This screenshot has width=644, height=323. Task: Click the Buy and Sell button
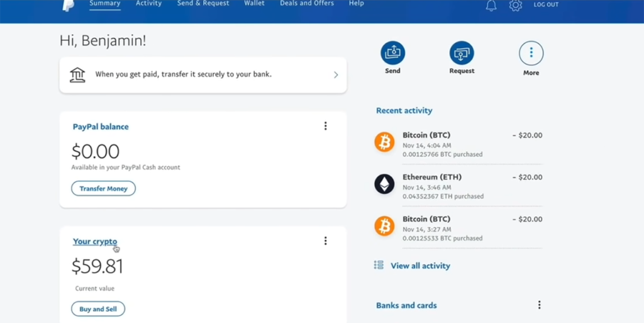98,309
